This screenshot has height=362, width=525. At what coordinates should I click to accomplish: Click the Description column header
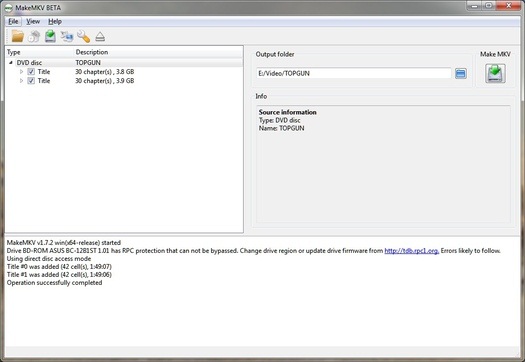158,52
